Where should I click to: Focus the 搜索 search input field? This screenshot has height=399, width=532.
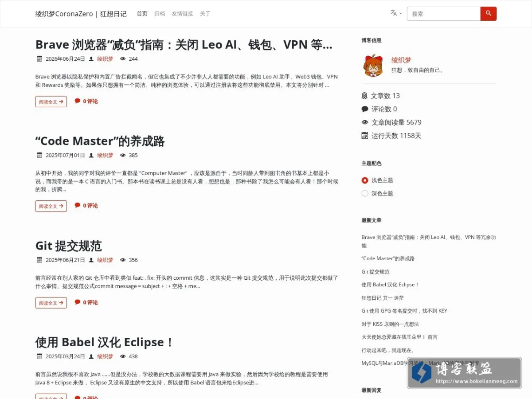[444, 14]
